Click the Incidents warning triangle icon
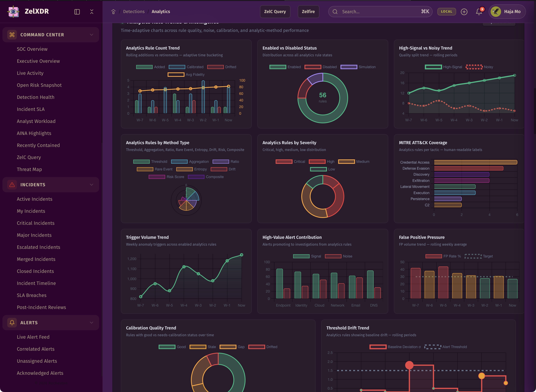The image size is (536, 392). (12, 185)
